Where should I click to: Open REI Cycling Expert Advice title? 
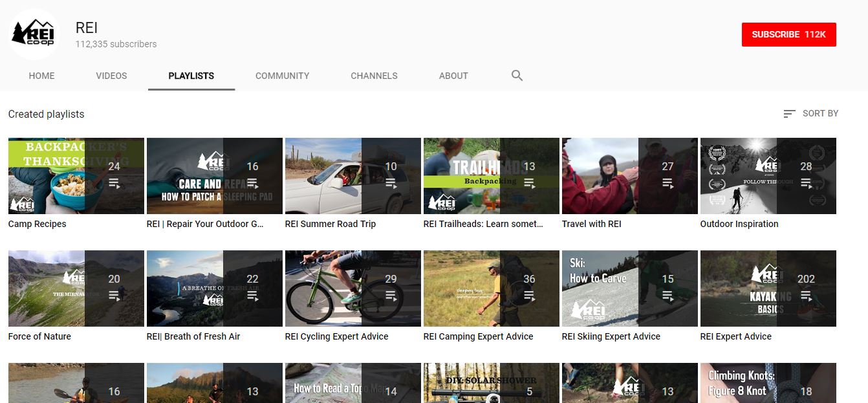pos(336,336)
